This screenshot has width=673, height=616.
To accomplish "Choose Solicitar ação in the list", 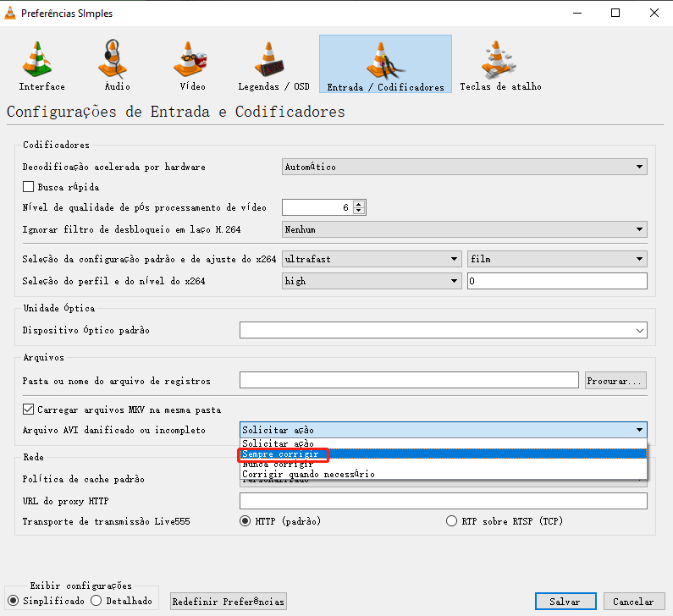I will [x=444, y=443].
